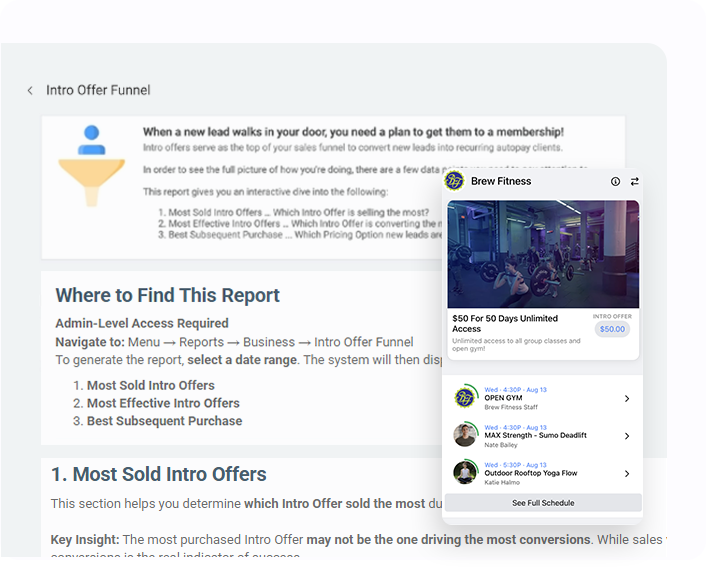Click the 'Most Effective Intro Offers' bold list item
Viewport: 706px width, 567px height.
click(x=163, y=403)
